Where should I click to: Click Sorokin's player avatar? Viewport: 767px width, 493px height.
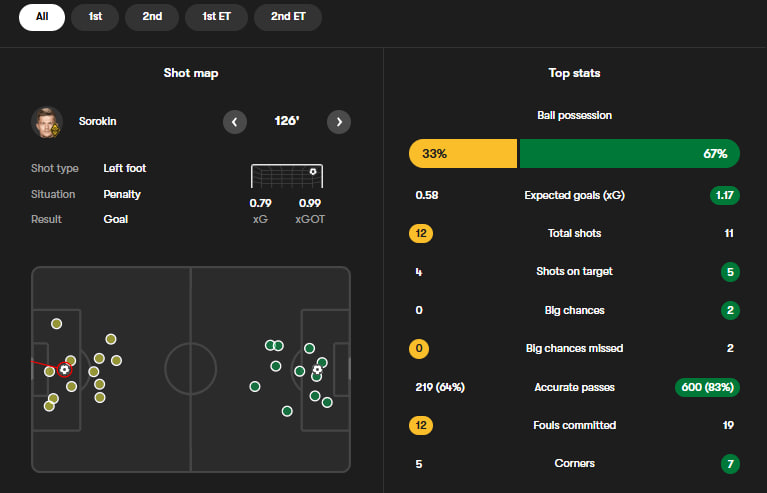(x=46, y=122)
